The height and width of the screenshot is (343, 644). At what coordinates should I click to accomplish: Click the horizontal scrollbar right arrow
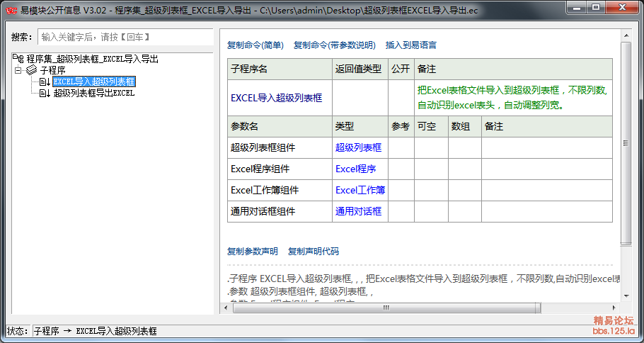[x=614, y=308]
